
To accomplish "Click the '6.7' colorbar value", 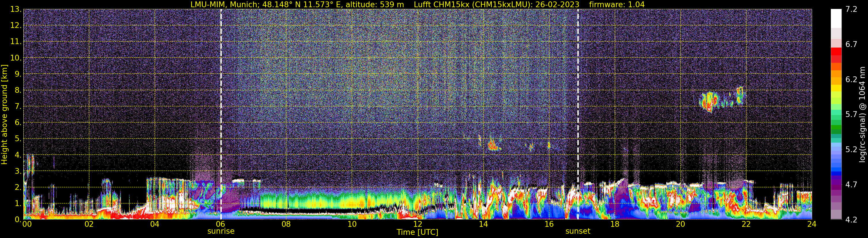I will pos(851,44).
